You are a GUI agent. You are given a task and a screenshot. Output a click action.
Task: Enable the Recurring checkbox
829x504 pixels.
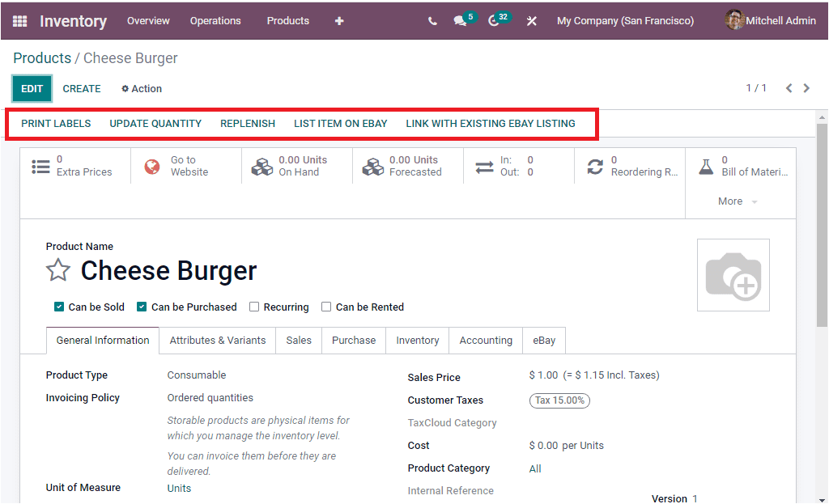point(253,307)
